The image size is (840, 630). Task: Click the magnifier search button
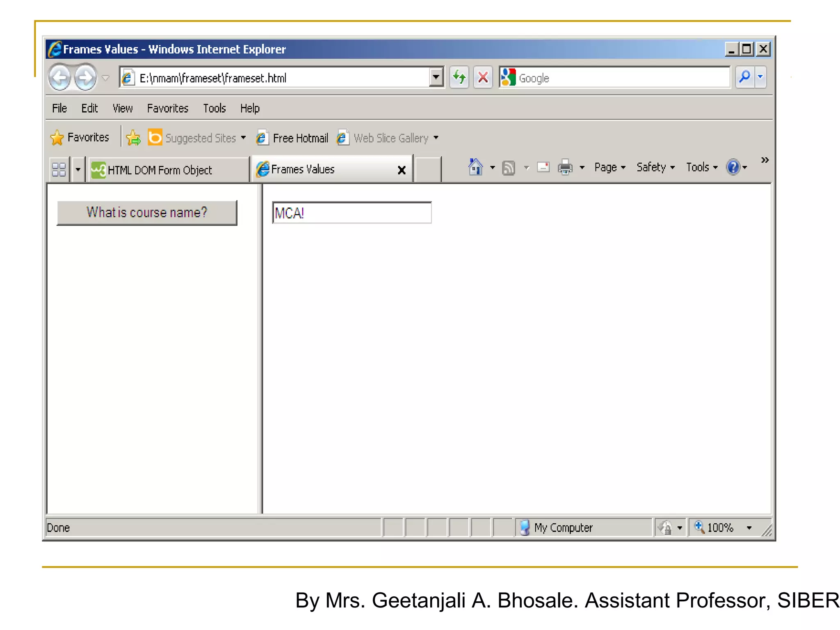pyautogui.click(x=744, y=77)
